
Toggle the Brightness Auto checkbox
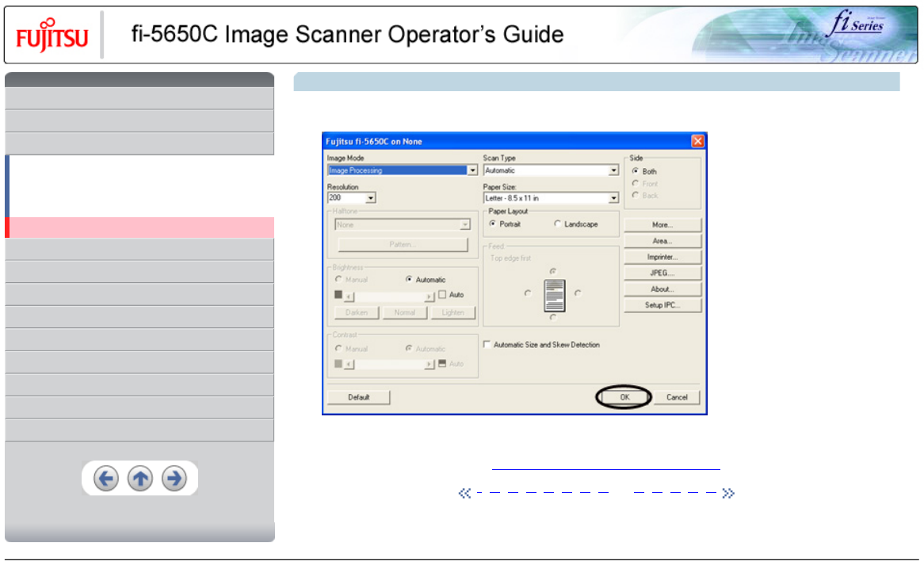pos(442,294)
